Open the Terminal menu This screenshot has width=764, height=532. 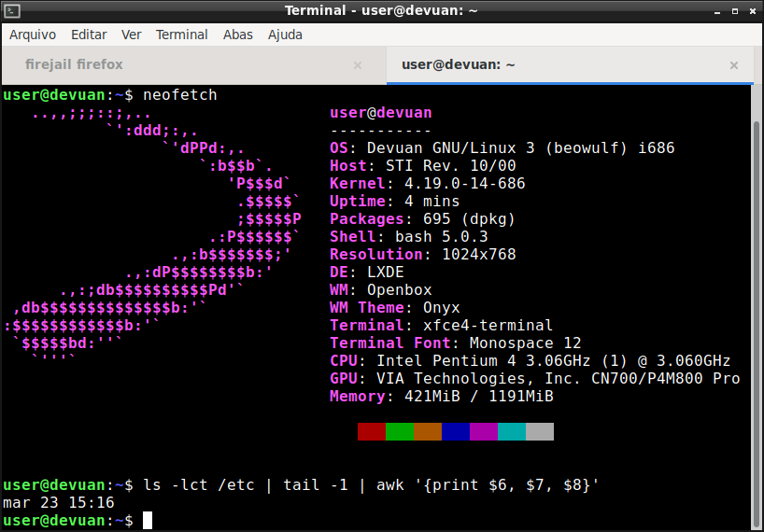click(181, 35)
